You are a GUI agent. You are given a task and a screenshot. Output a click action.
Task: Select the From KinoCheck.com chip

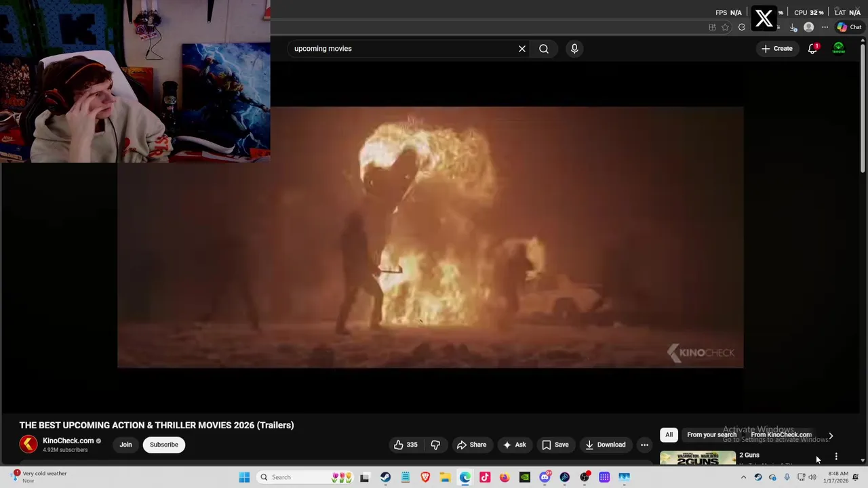pos(781,435)
